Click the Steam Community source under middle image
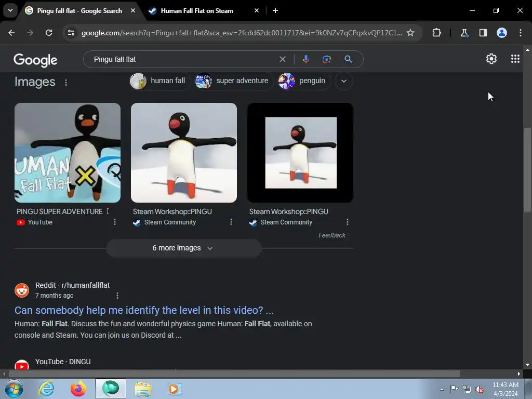This screenshot has height=399, width=532. click(x=165, y=222)
